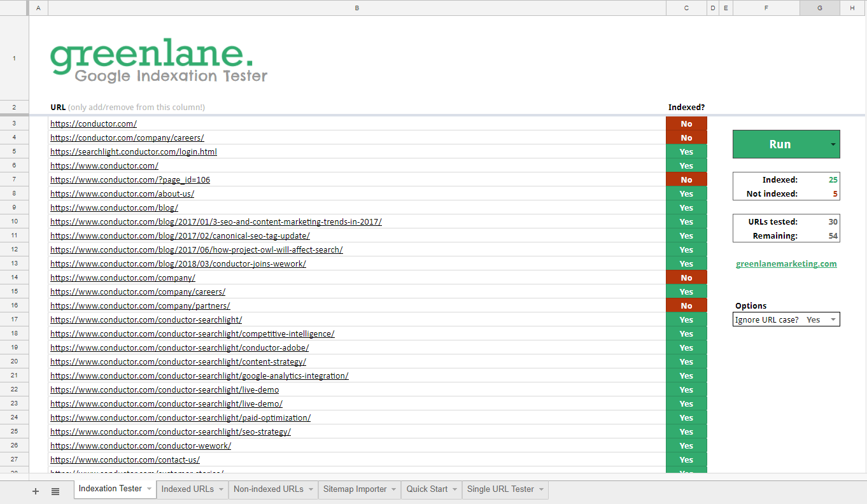
Task: Add a new sheet with plus icon
Action: click(x=36, y=491)
